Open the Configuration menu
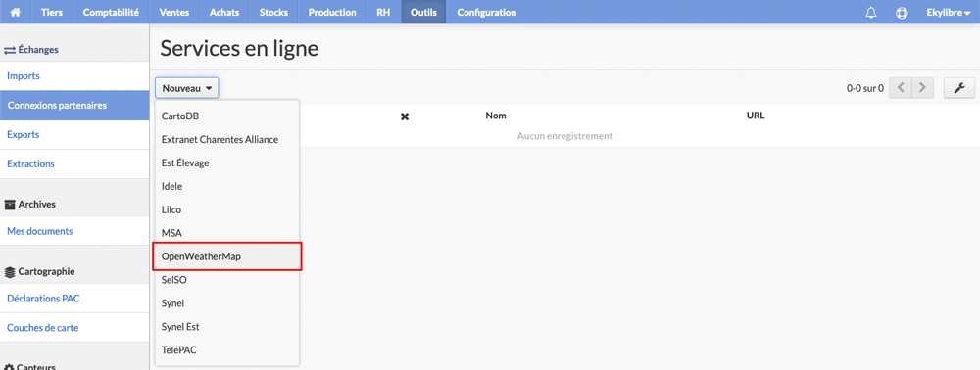980x370 pixels. tap(487, 12)
